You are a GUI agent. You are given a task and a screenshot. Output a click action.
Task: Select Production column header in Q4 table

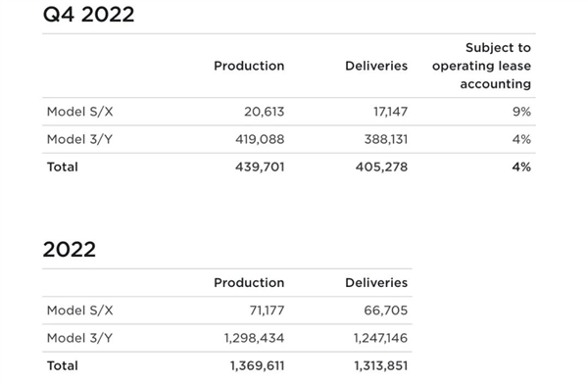click(249, 66)
